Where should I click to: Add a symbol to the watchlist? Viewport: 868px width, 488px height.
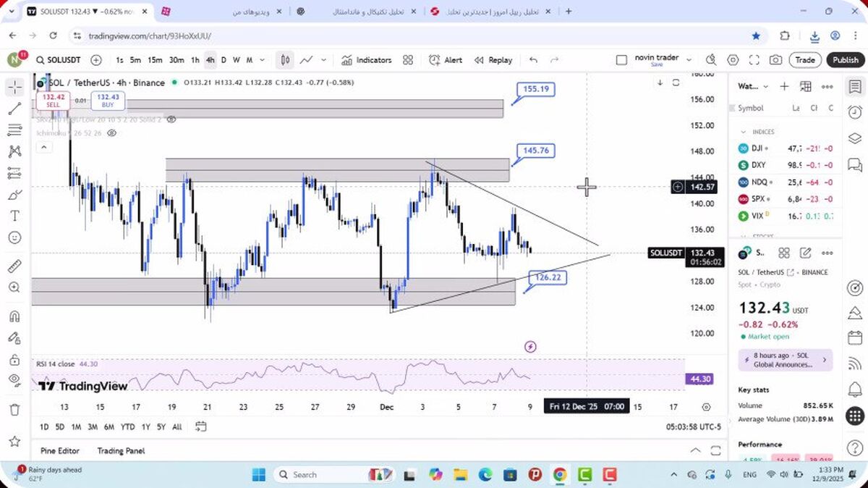tap(784, 86)
